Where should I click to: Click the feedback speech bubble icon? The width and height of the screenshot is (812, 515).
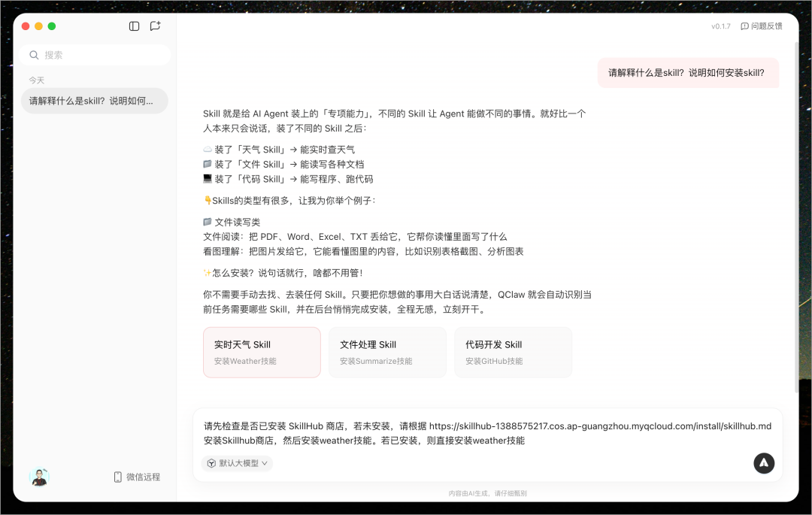point(744,26)
